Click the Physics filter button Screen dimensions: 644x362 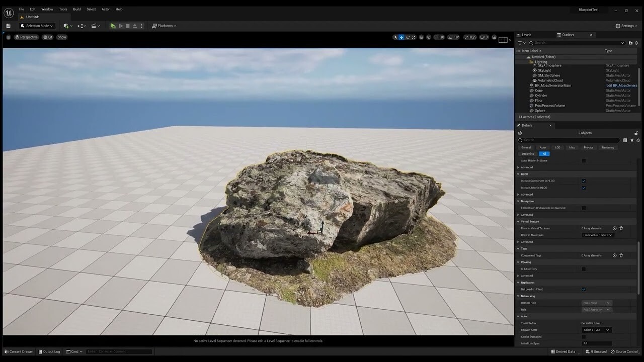click(588, 147)
